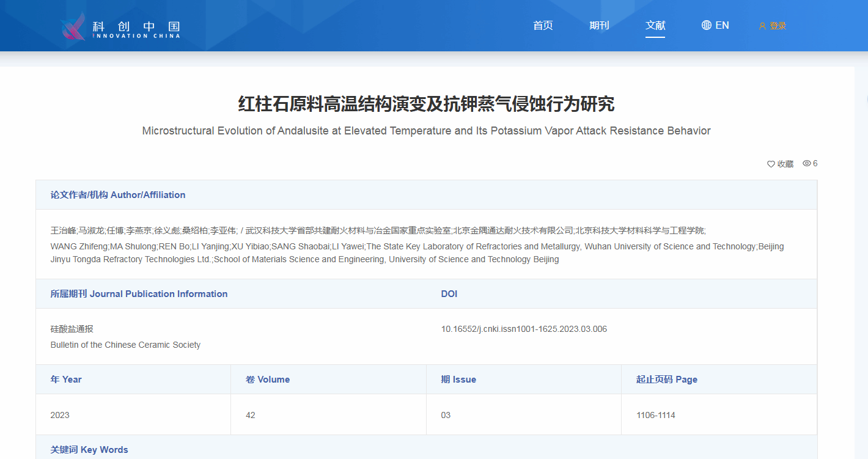Image resolution: width=868 pixels, height=459 pixels.
Task: Switch language via the globe EN icon
Action: click(707, 25)
